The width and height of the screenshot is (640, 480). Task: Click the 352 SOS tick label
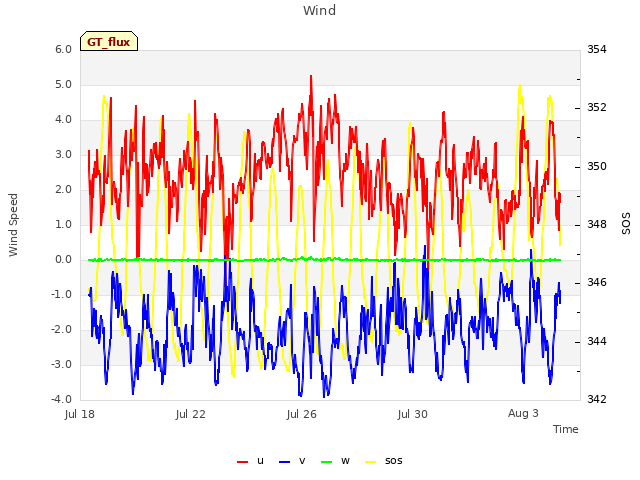click(x=597, y=107)
